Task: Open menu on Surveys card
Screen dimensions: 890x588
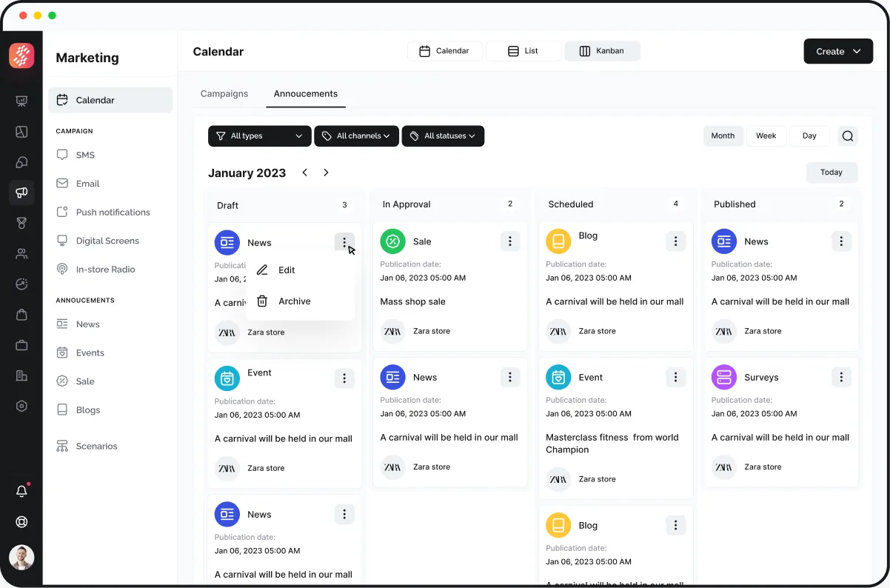Action: 841,377
